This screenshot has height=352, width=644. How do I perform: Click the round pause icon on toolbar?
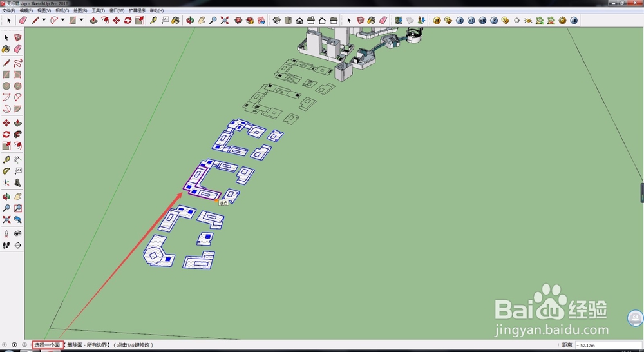coord(574,20)
